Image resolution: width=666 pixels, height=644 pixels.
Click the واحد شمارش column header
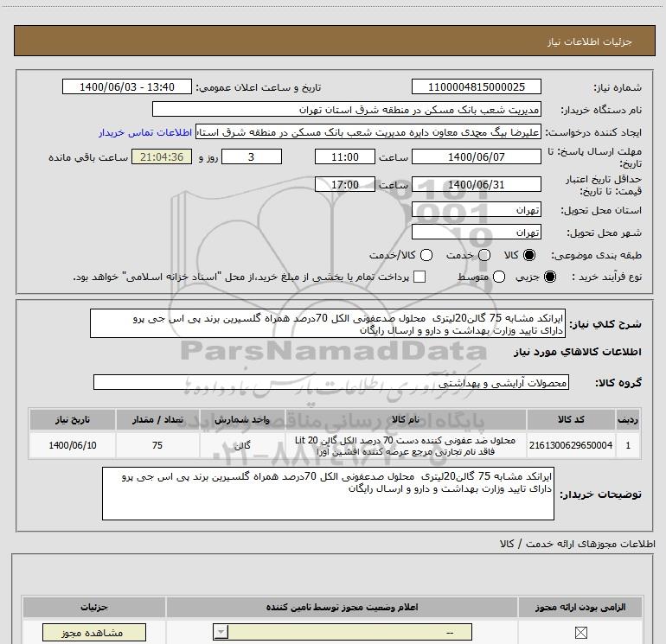tap(242, 419)
